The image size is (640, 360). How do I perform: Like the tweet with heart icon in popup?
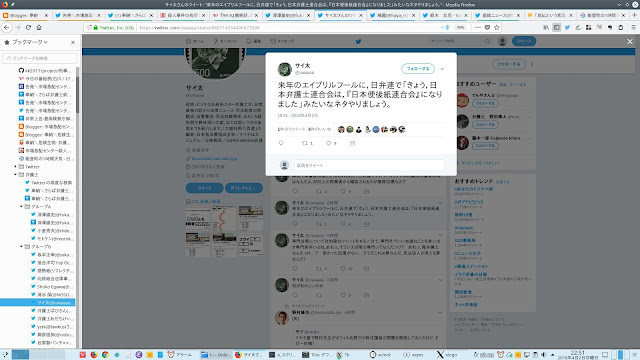[329, 143]
